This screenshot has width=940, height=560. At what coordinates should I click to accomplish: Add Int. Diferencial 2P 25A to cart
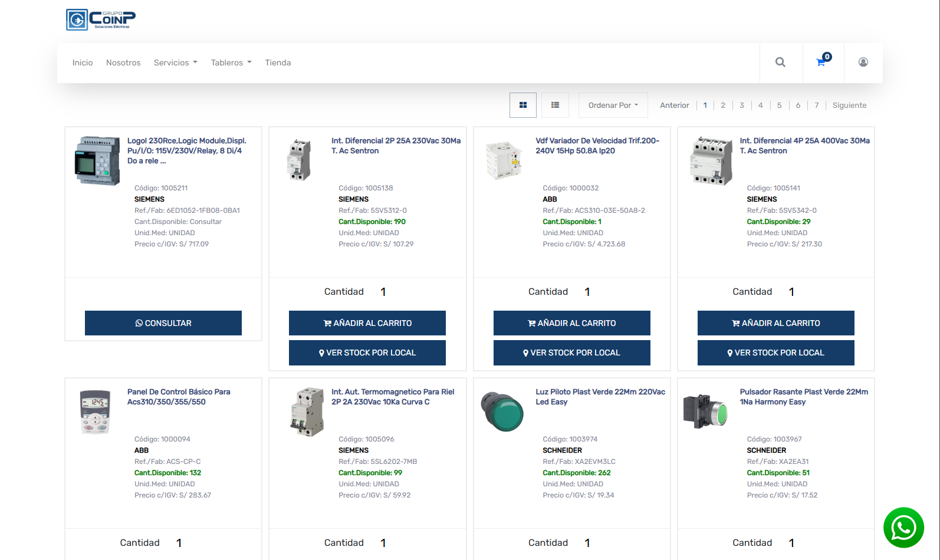pos(367,323)
